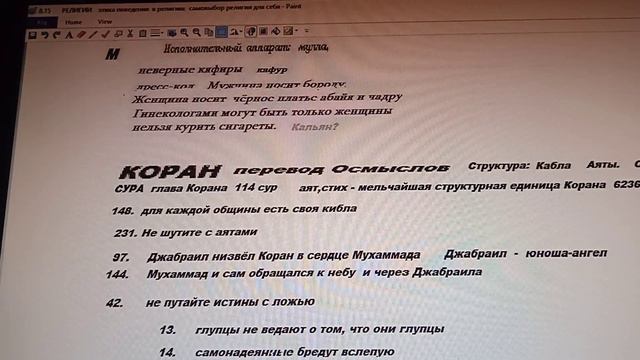Click the outlined icon after Rotate
Image resolution: width=640 pixels, height=360 pixels.
251,31
